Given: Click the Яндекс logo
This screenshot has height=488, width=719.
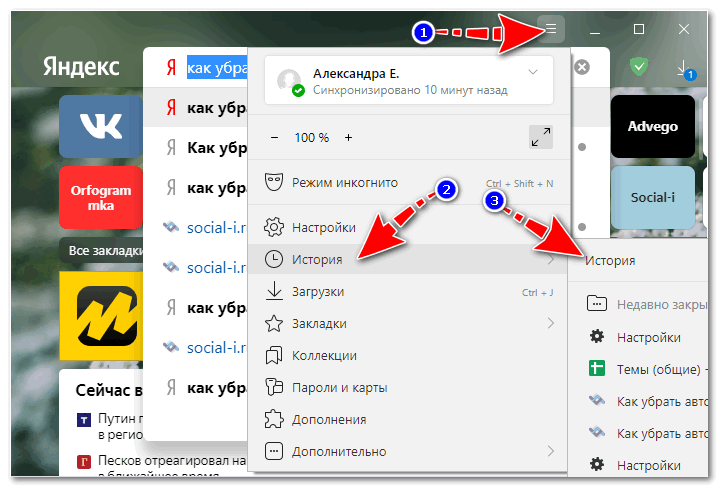Looking at the screenshot, I should pyautogui.click(x=81, y=67).
